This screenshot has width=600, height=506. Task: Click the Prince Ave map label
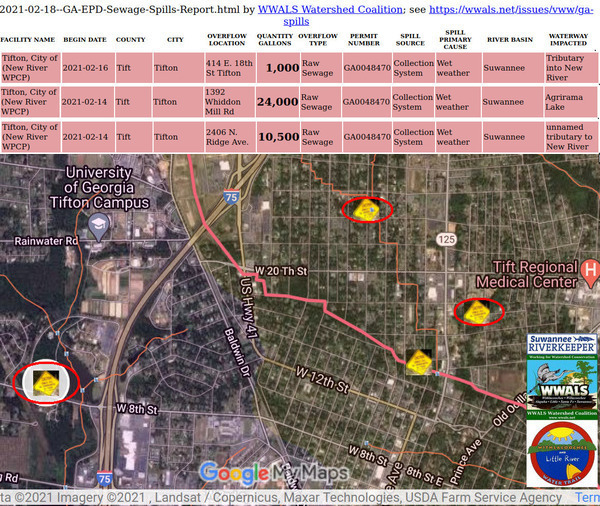(x=466, y=462)
